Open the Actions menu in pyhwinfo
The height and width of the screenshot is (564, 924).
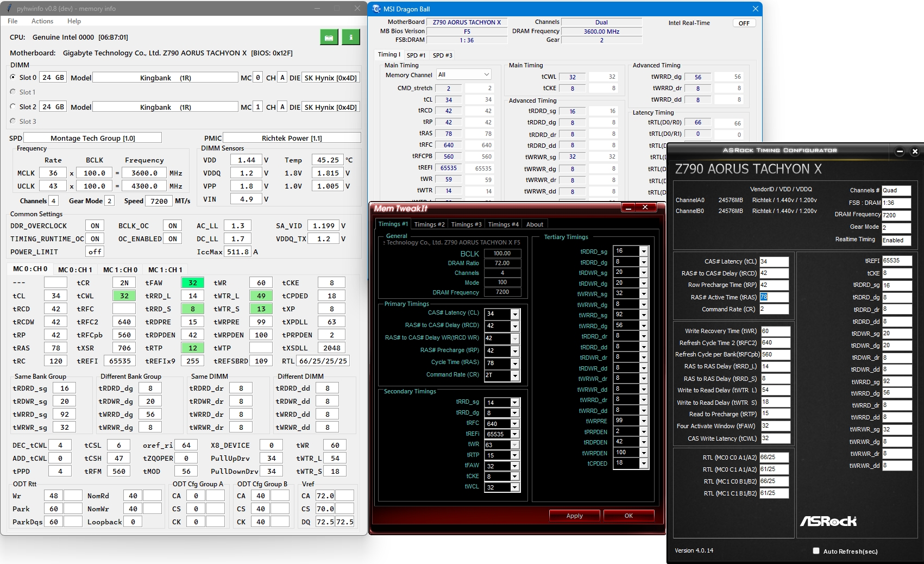42,21
